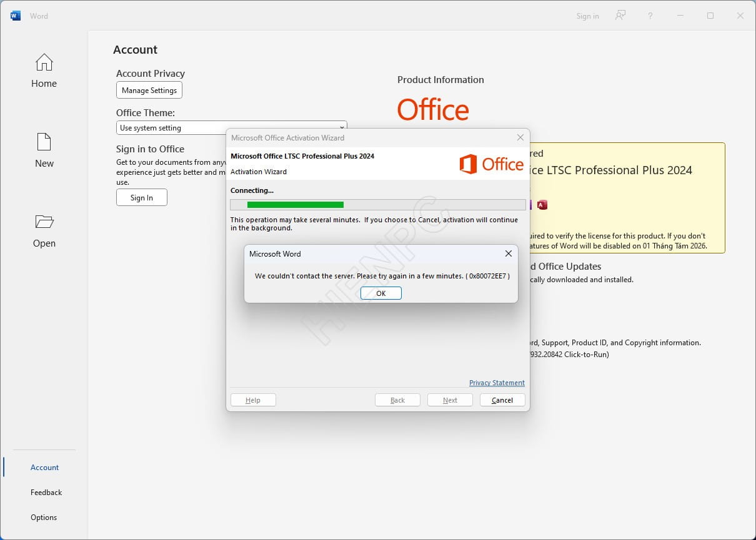The image size is (756, 540).
Task: Click the Account Privacy heading
Action: [151, 74]
